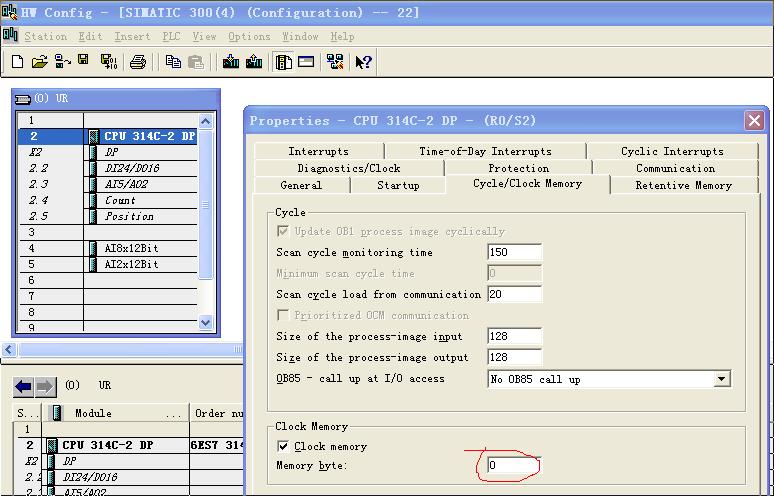The image size is (774, 496).
Task: Switch to the Diagnostics/Clock tab
Action: pyautogui.click(x=349, y=168)
